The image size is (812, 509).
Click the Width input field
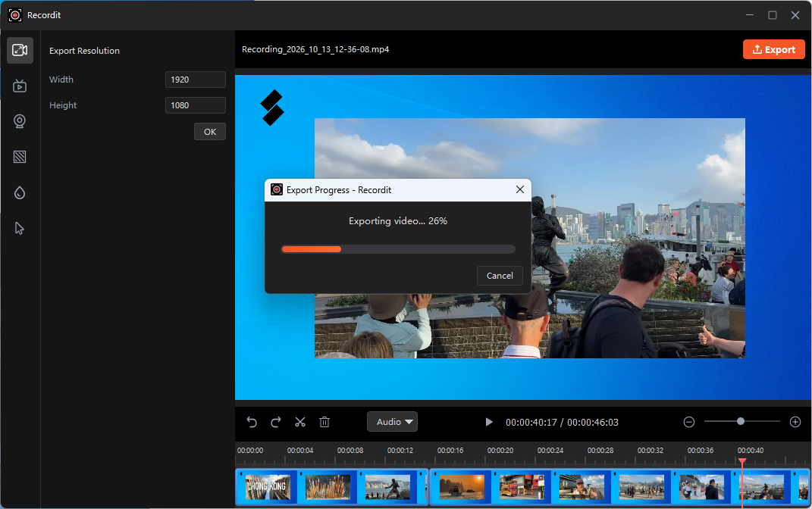[196, 80]
